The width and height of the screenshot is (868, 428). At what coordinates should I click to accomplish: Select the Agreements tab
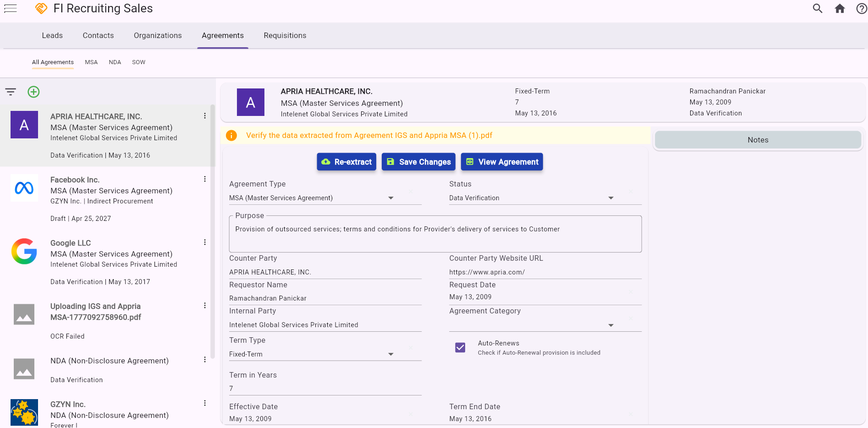pyautogui.click(x=223, y=36)
